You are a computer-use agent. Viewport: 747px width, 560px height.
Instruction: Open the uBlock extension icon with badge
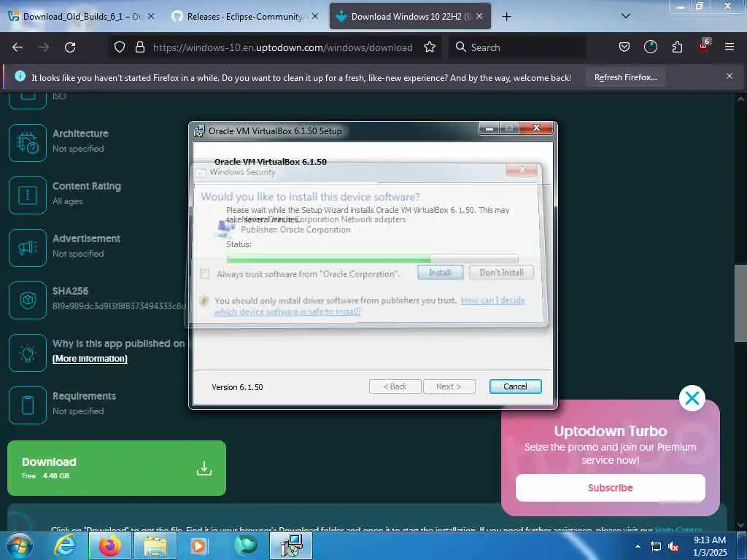[x=704, y=46]
